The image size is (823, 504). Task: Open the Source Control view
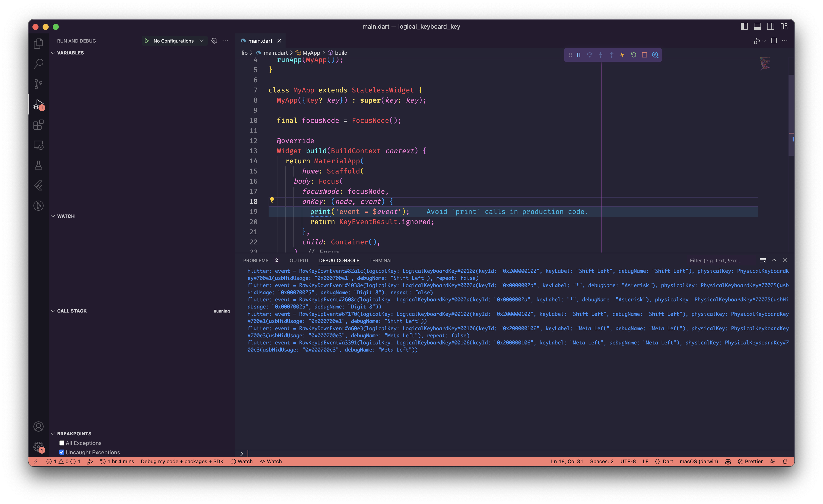[39, 84]
